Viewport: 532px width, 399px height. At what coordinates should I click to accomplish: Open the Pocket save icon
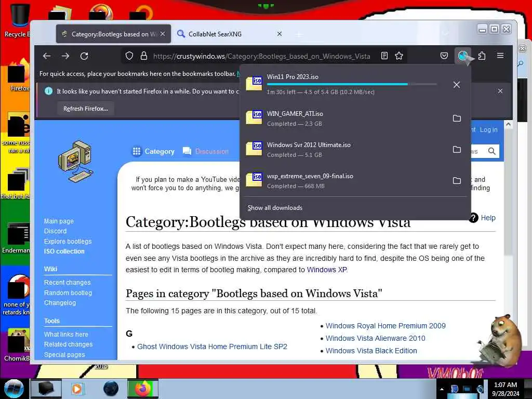tap(444, 56)
